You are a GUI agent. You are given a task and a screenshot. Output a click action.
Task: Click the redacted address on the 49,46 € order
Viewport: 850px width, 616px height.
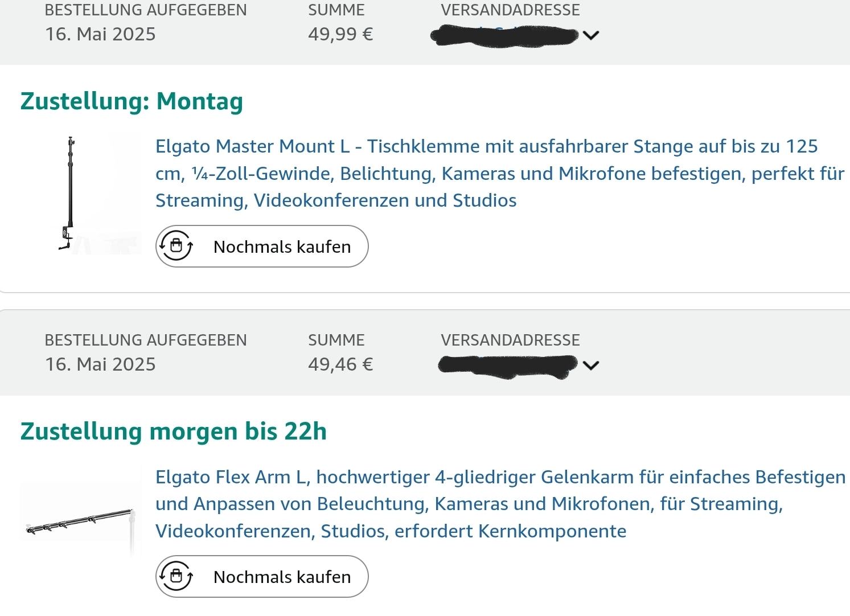click(507, 365)
